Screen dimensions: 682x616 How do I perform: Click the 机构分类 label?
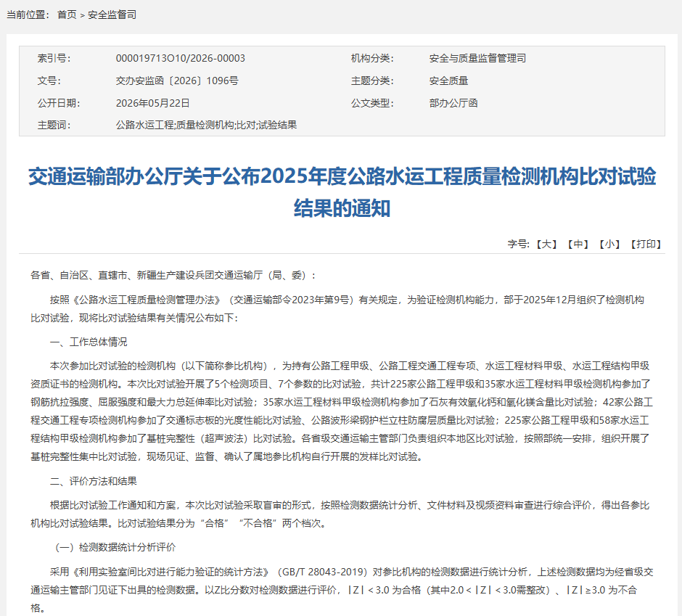[372, 58]
